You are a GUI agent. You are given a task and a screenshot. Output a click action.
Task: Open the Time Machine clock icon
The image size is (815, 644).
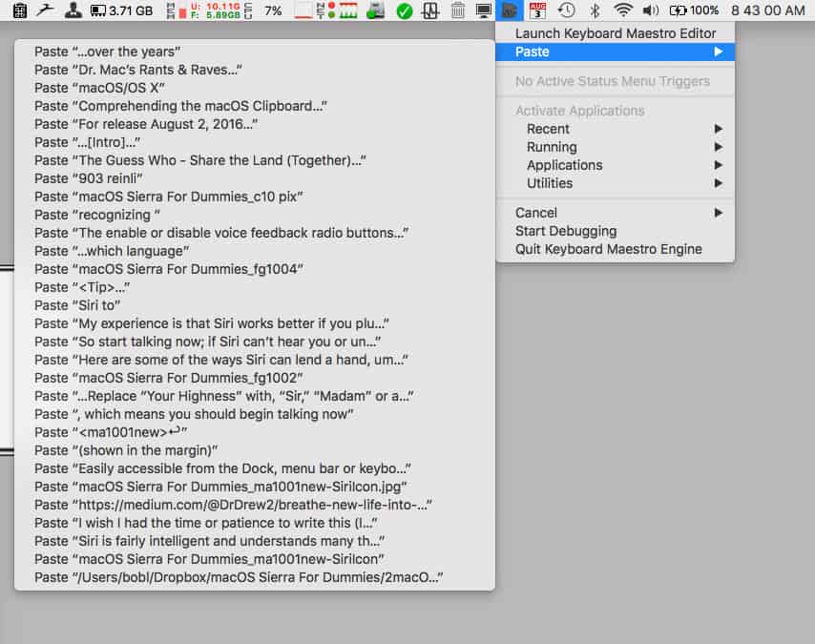(566, 10)
